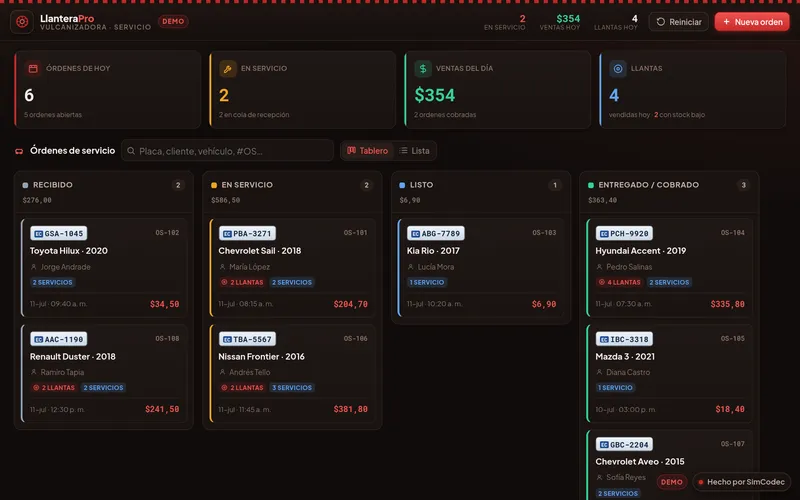The width and height of the screenshot is (800, 500).
Task: Focus the Placa, cliente, vehículo search field
Action: (x=228, y=151)
